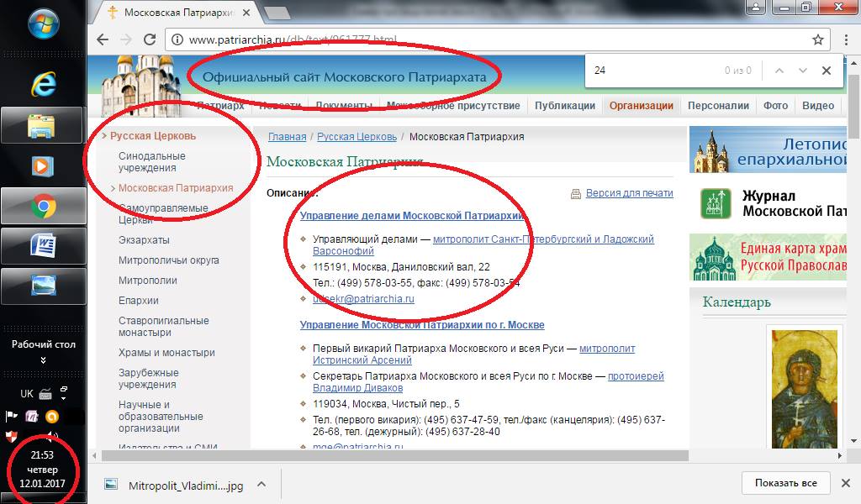Go forward in browser history
Screen dimensions: 861x504
pyautogui.click(x=126, y=39)
